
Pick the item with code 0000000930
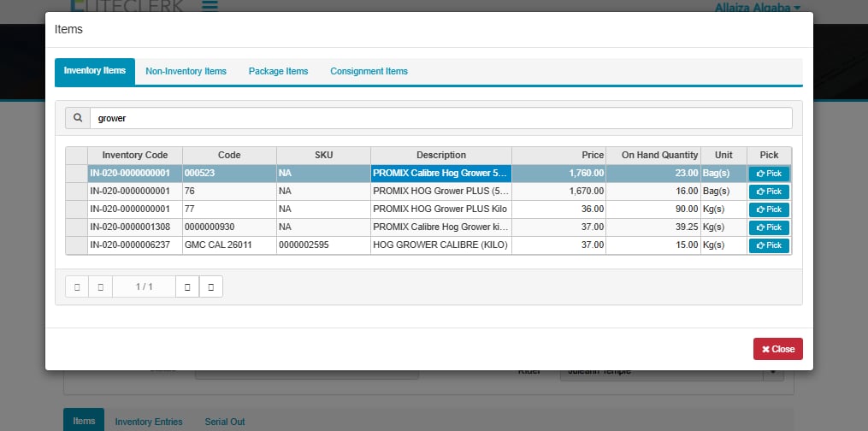769,227
